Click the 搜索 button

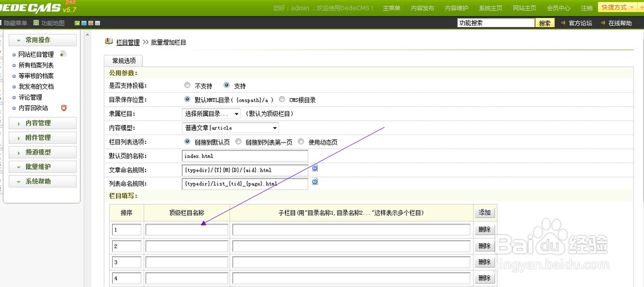coord(545,23)
